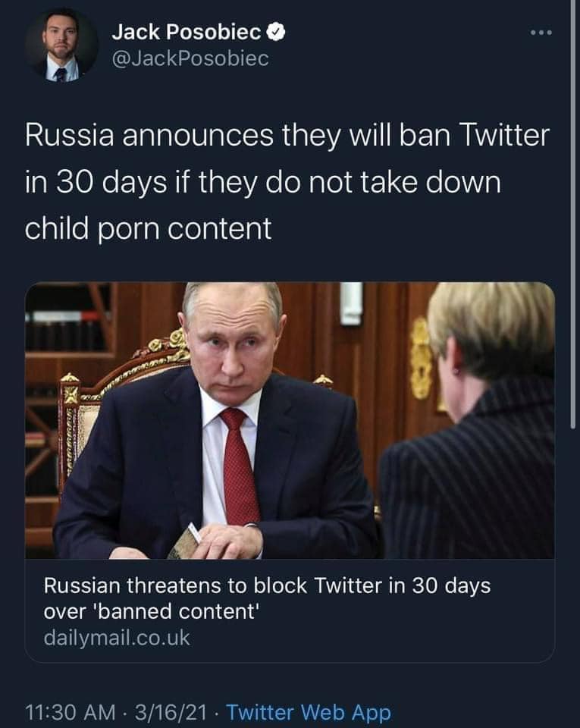Open Jack Posobiec's profile avatar photo
The image size is (580, 728).
coord(61,45)
